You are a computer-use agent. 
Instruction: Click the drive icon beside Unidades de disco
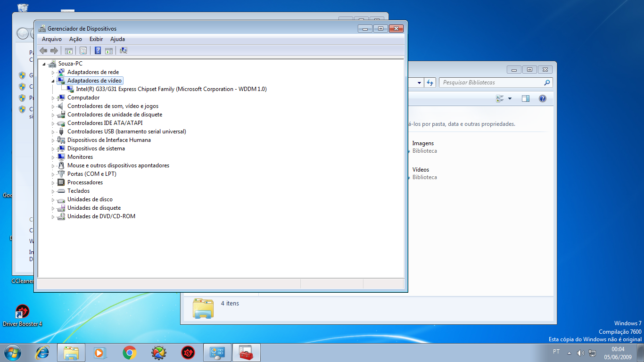(x=61, y=199)
